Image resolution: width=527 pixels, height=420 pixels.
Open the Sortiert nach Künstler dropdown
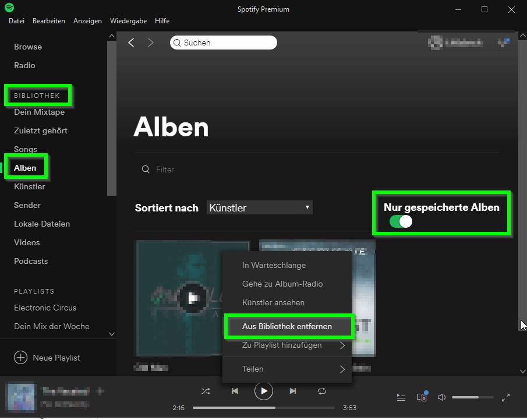(x=260, y=207)
